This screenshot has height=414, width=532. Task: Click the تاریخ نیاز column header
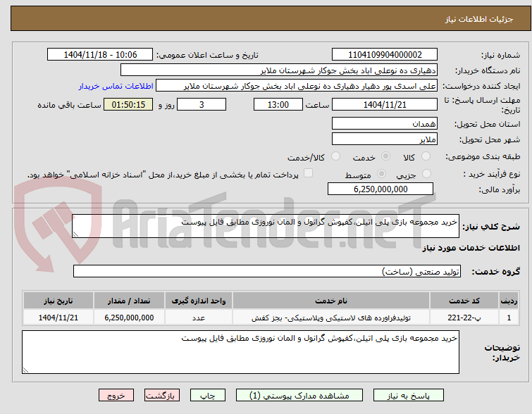pyautogui.click(x=58, y=301)
